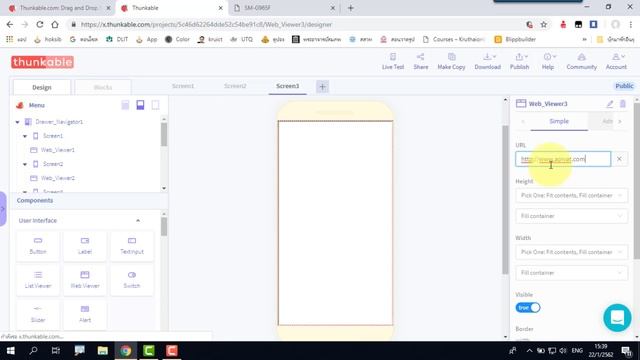Select the Simple properties tab
The image size is (640, 360).
pyautogui.click(x=559, y=121)
